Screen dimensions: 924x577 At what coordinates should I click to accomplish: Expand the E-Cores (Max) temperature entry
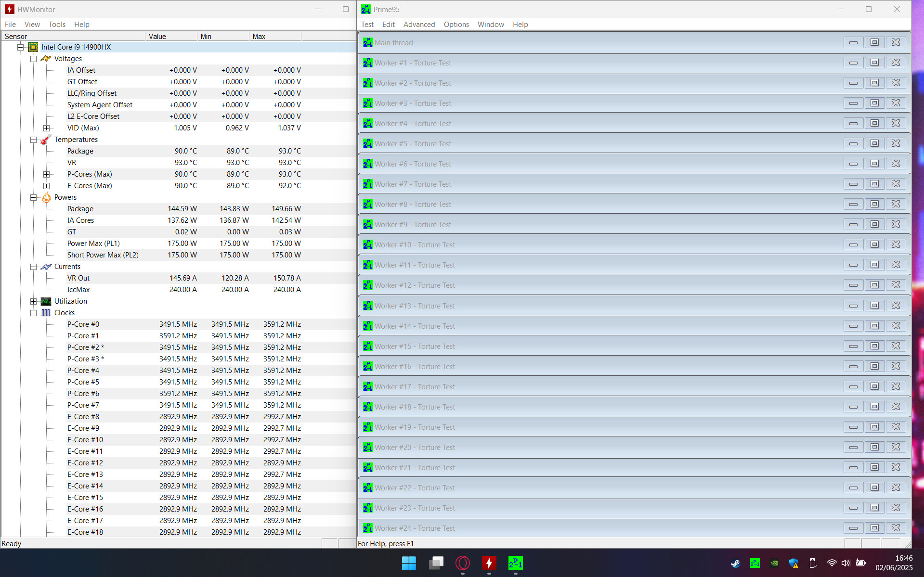[46, 186]
